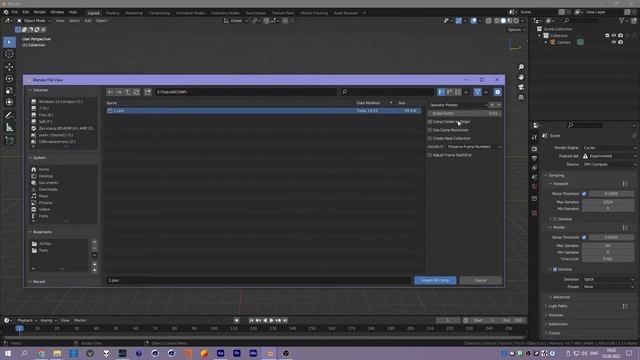This screenshot has height=360, width=640.
Task: Switch to the Compositing workspace tab
Action: pyautogui.click(x=159, y=13)
